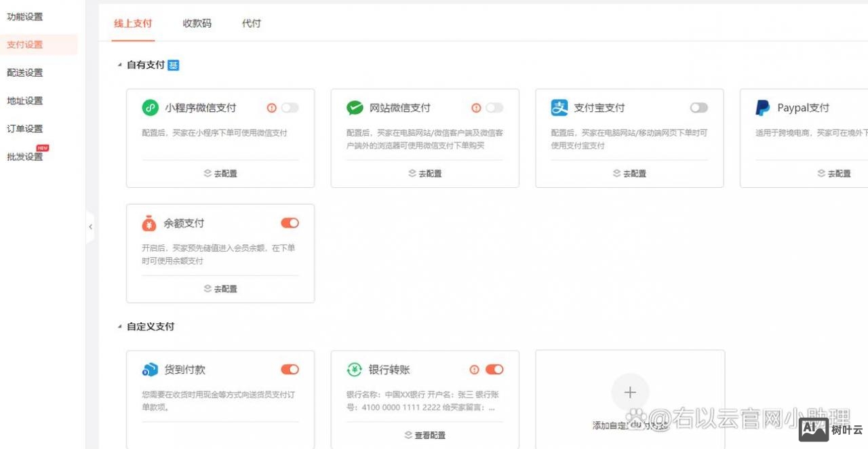The height and width of the screenshot is (449, 868).
Task: Collapse the left sidebar panel
Action: point(91,227)
